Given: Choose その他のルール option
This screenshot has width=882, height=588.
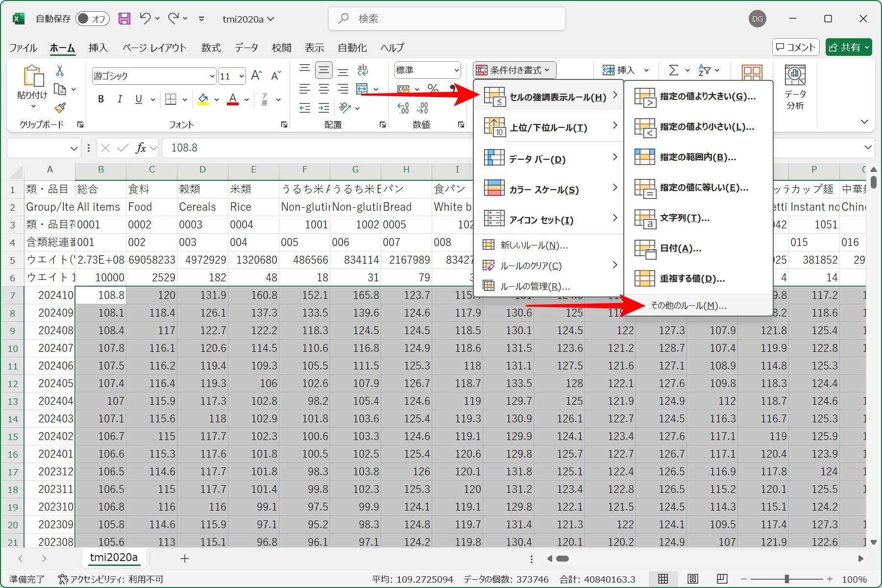Looking at the screenshot, I should tap(698, 305).
